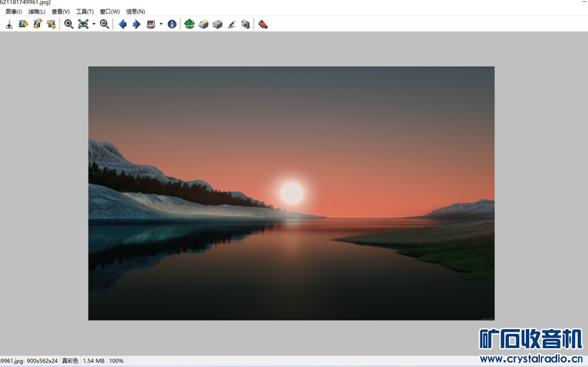
Task: Go to previous image with left arrow
Action: 122,24
